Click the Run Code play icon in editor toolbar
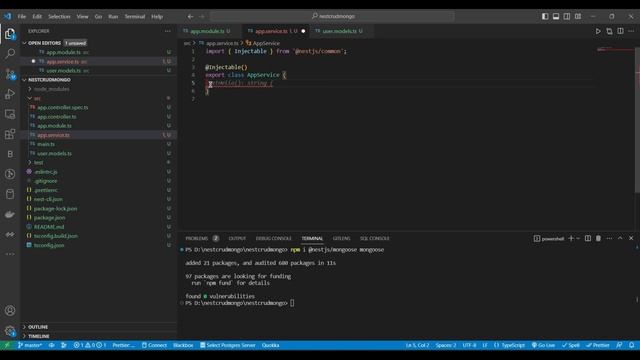 point(598,31)
